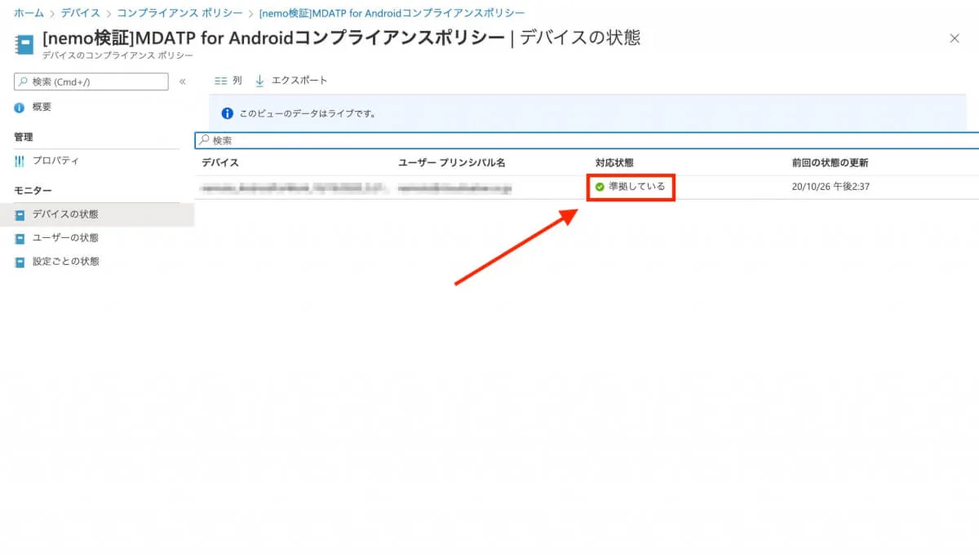Select the blurred user principal name cell
Viewport: 979px width, 560px height.
click(456, 187)
